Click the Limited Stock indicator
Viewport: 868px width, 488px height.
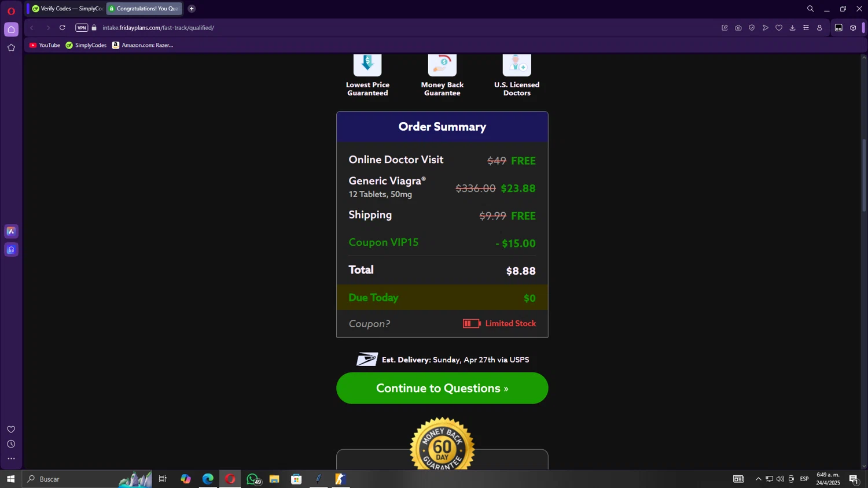[x=499, y=324]
